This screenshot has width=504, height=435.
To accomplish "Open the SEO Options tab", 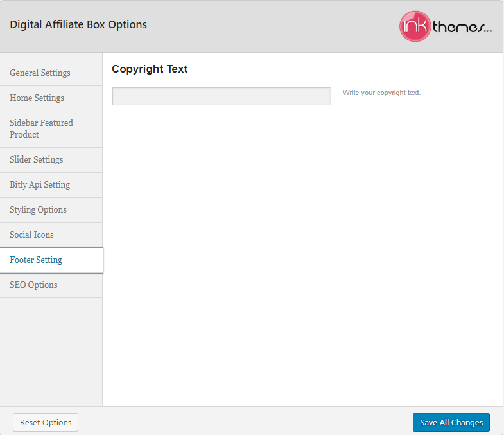I will pos(33,285).
